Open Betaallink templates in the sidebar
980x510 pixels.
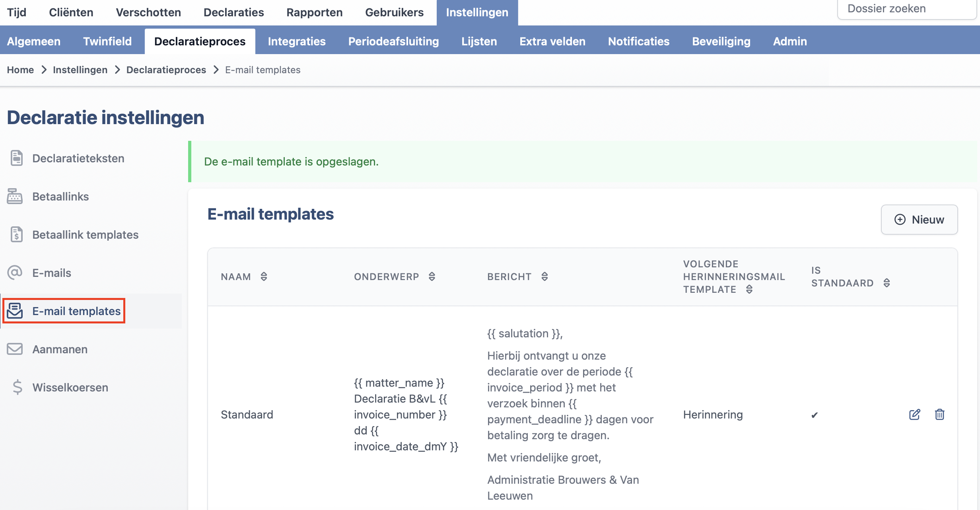[86, 235]
